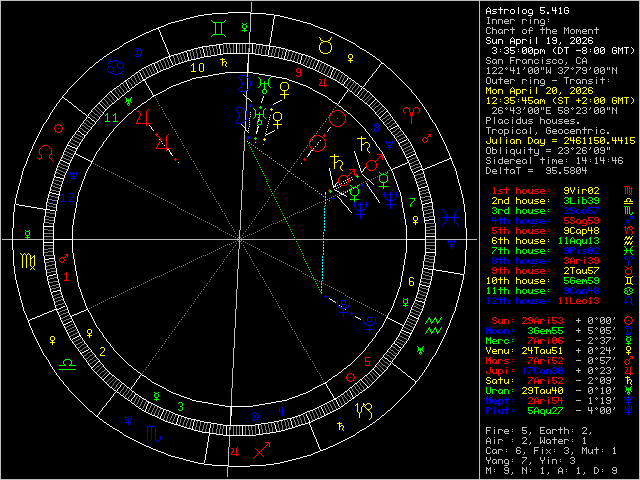
Task: Click the green Aquarius wave glyph on ring
Action: 433,323
